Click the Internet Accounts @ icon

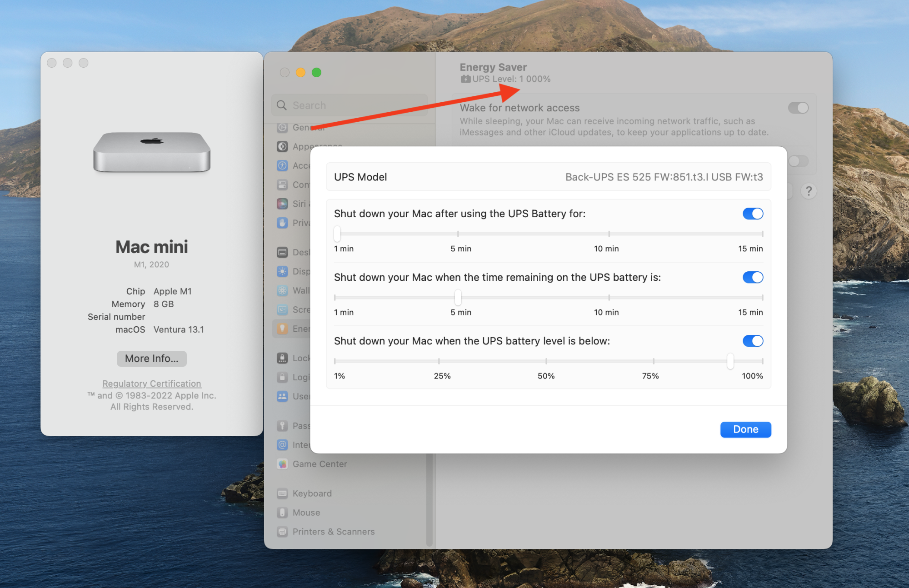pyautogui.click(x=282, y=445)
